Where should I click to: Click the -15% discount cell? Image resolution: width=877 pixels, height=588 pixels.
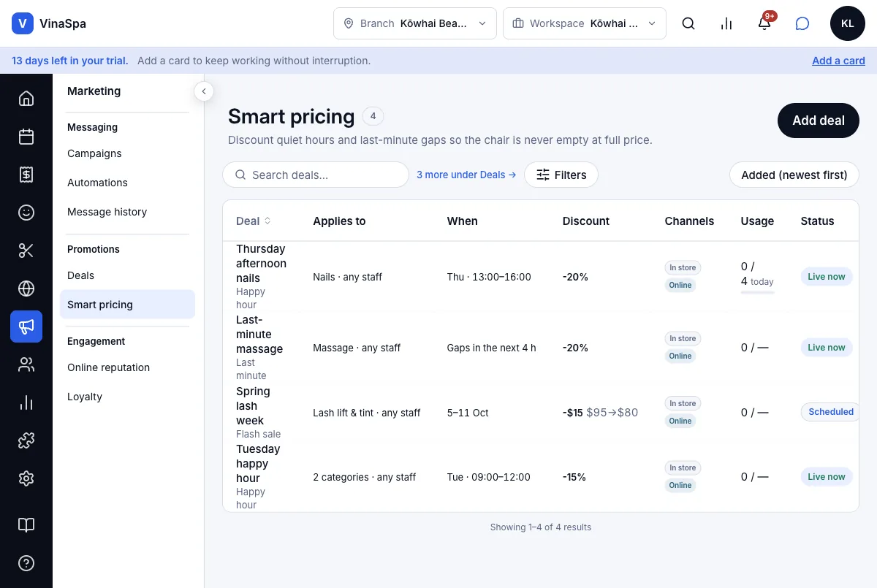point(574,477)
